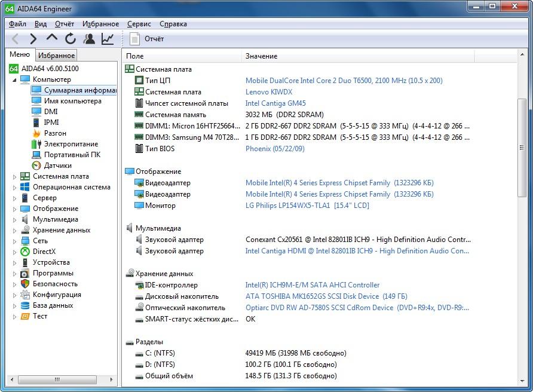Open the Intel Cantiga HDMI audio link
This screenshot has width=533, height=392.
point(357,251)
